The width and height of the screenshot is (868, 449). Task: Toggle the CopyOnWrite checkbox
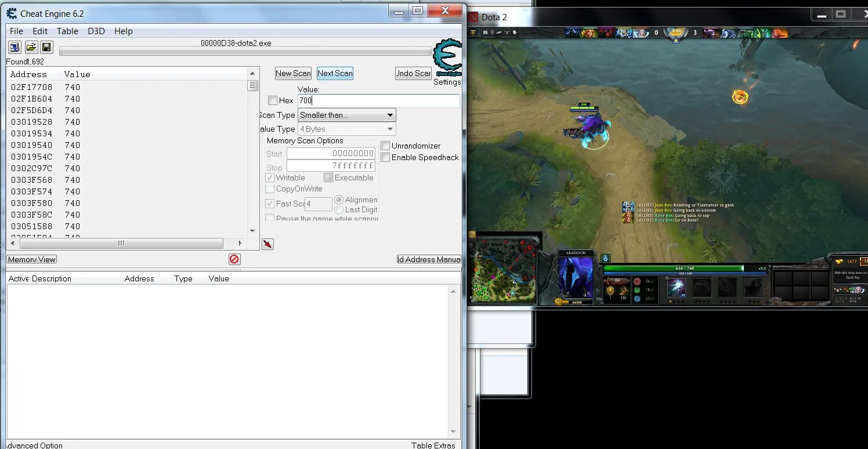270,189
